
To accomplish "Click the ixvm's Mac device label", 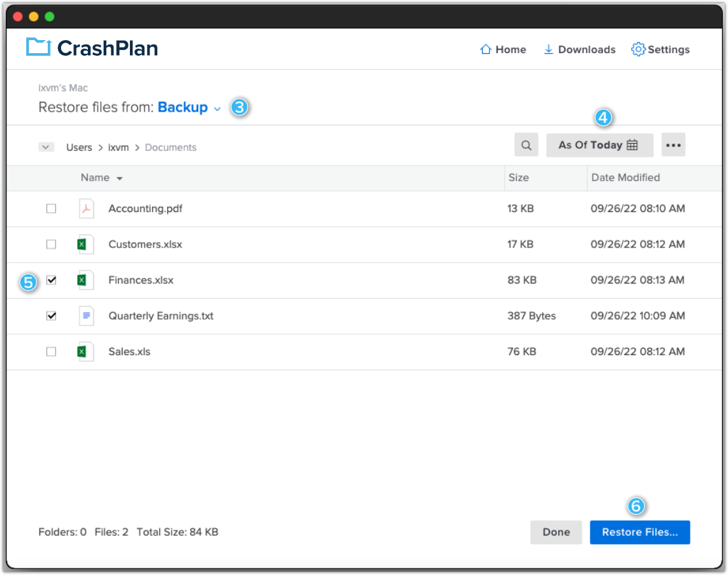I will click(x=63, y=88).
